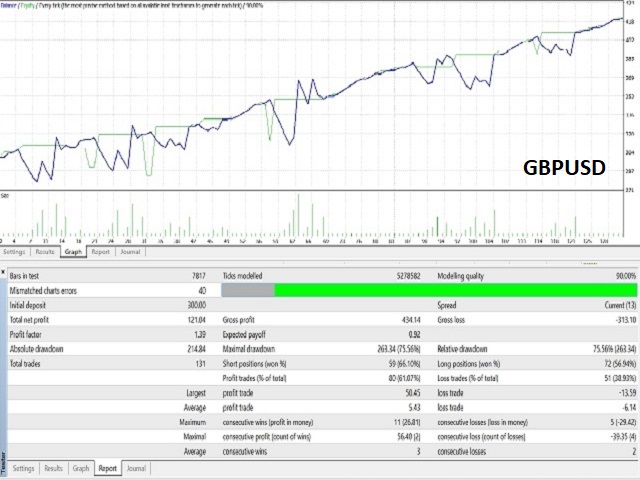Screen dimensions: 640x480
Task: Select the absolute drawdown value 214.84
Action: tap(197, 349)
